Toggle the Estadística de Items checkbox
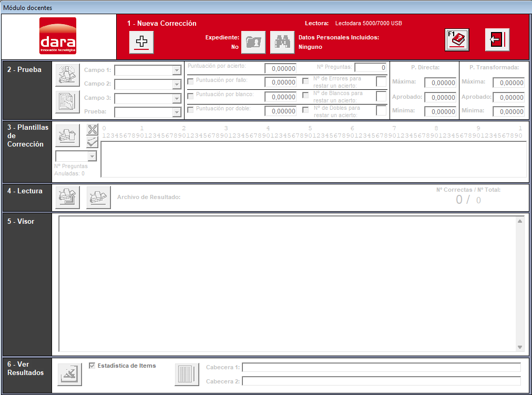This screenshot has height=395, width=532. [x=92, y=366]
